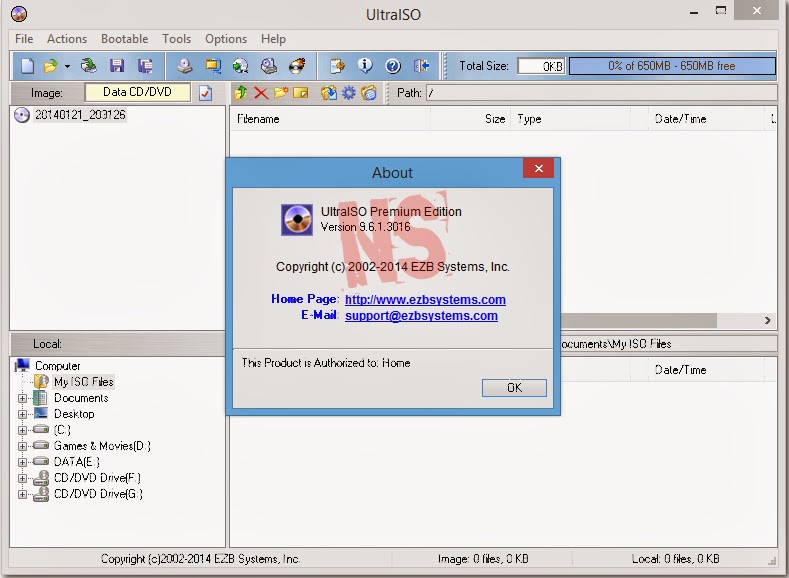Viewport: 789px width, 578px height.
Task: Sort image list by Date/Time column
Action: pyautogui.click(x=706, y=119)
